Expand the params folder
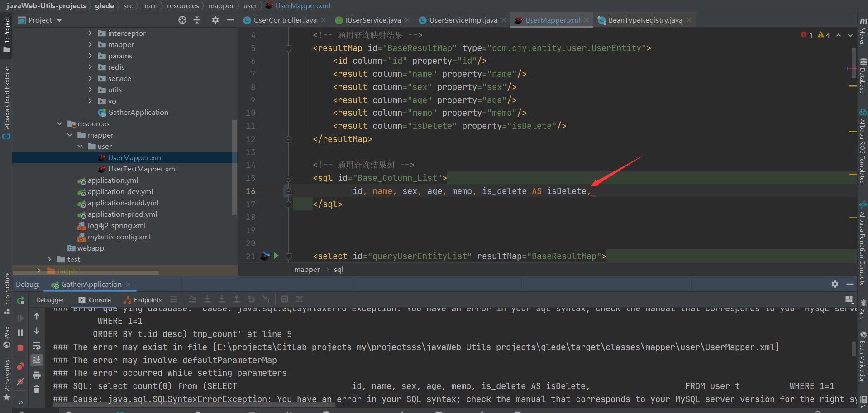This screenshot has height=413, width=868. pos(90,56)
